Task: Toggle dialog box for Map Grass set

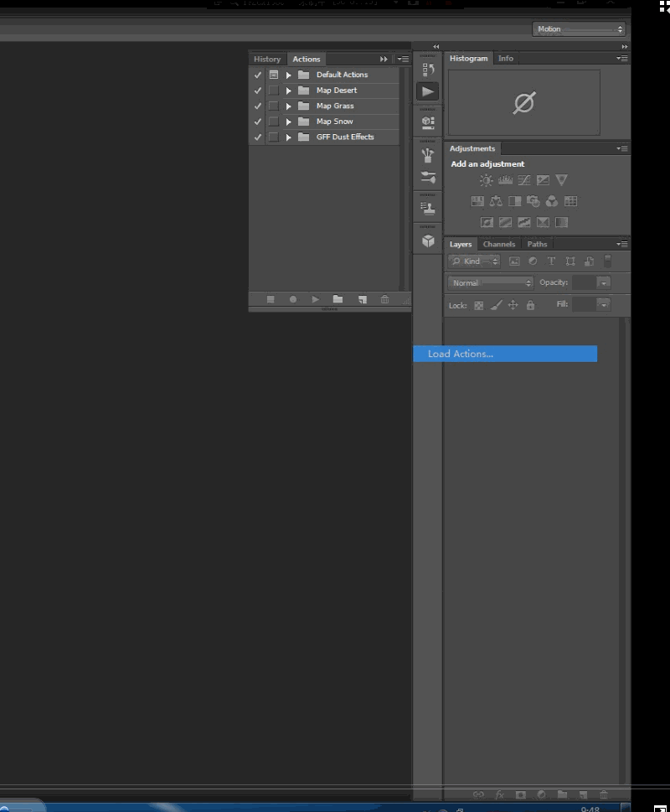Action: point(274,106)
